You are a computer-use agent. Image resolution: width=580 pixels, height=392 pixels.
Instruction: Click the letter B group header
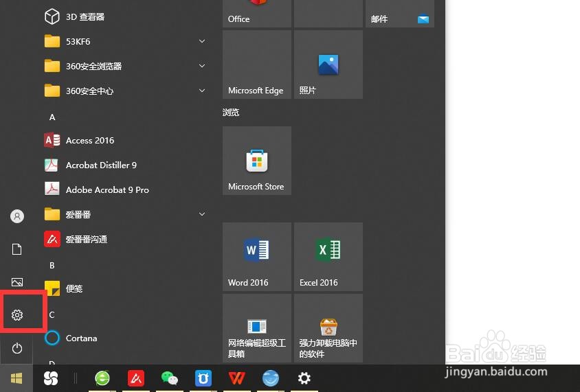(52, 265)
